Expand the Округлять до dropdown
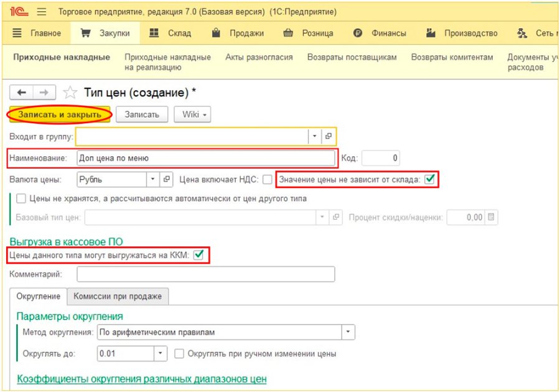Viewport: 560px width, 392px height. pyautogui.click(x=161, y=353)
